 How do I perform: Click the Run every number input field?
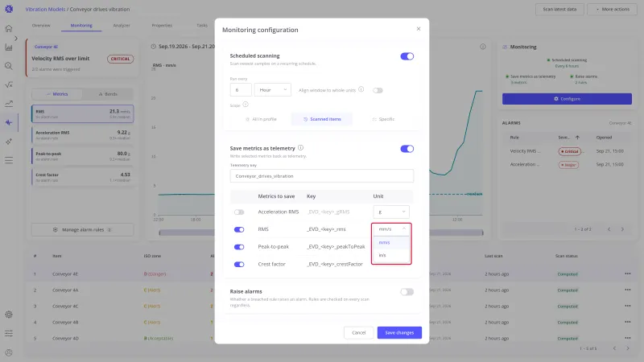pyautogui.click(x=241, y=90)
